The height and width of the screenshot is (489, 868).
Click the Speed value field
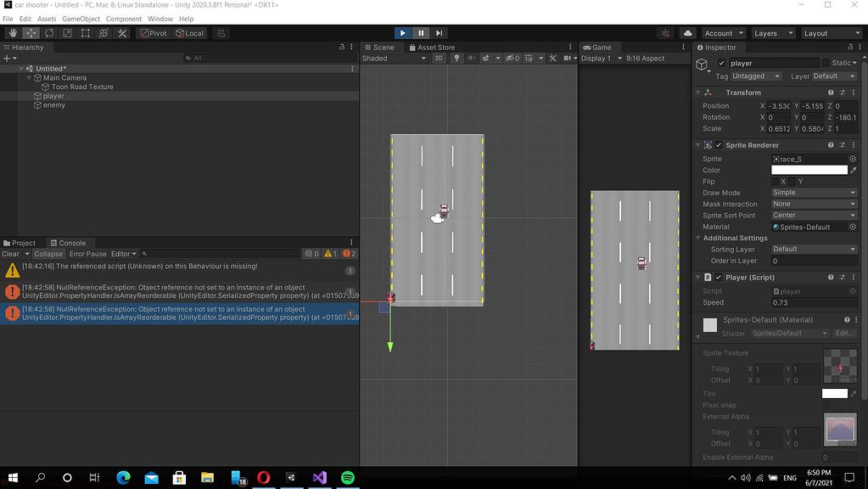coord(815,303)
